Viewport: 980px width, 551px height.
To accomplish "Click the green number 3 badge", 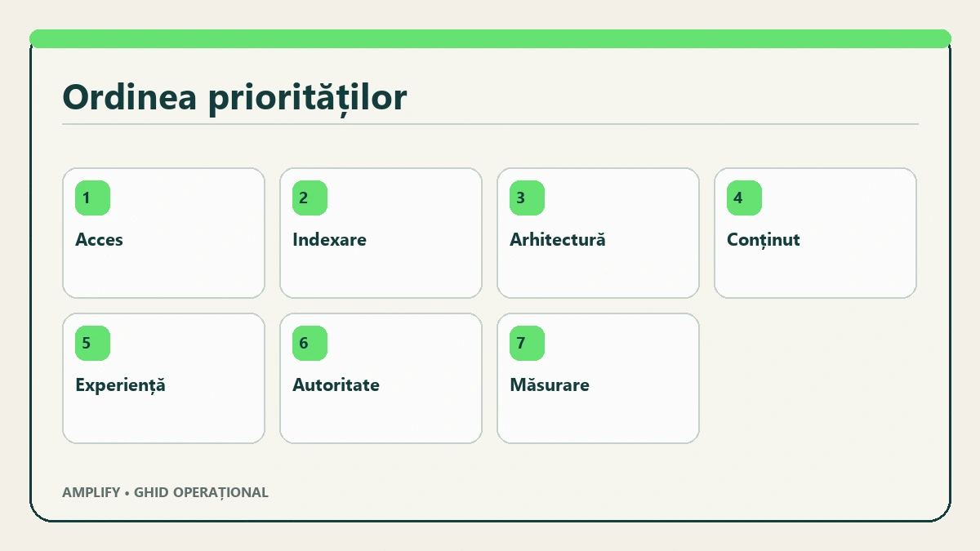I will tap(527, 198).
